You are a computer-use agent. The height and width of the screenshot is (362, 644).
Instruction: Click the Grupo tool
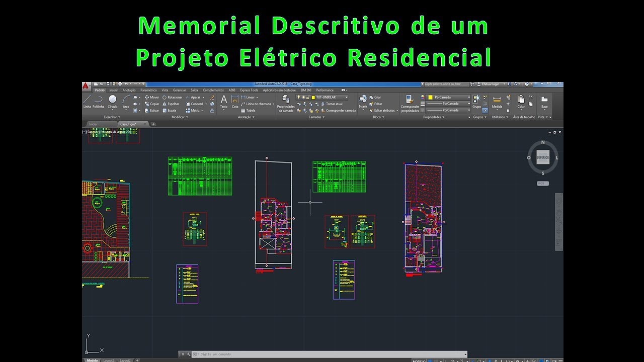[x=476, y=101]
